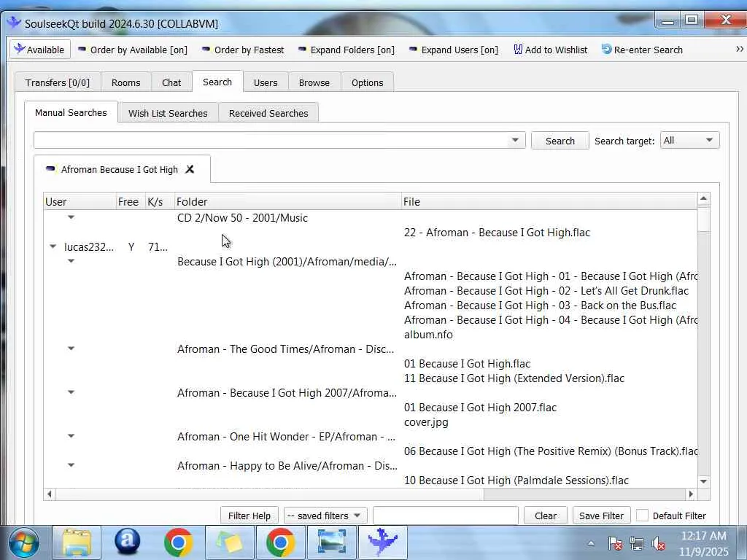Select the album.nfo file

coord(428,335)
